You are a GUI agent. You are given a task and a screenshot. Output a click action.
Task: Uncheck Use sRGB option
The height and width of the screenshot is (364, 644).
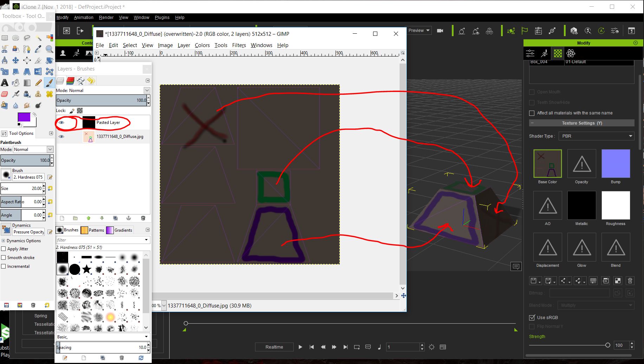(532, 318)
